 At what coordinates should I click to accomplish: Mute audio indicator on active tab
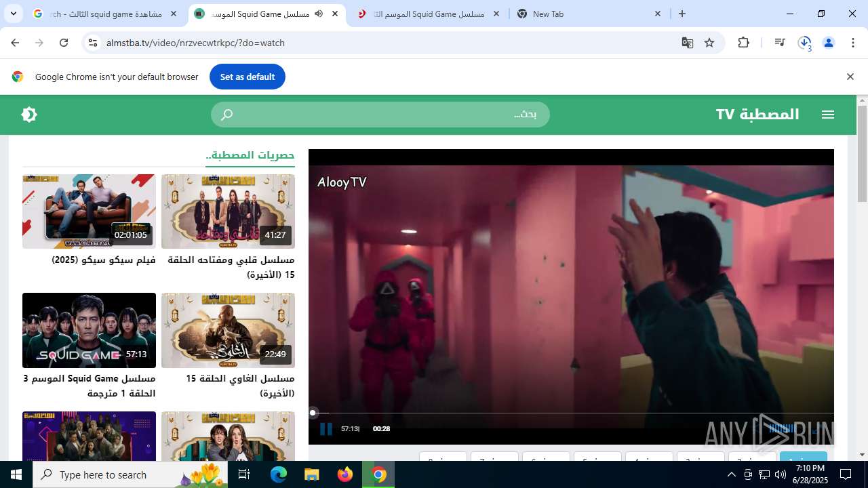pos(319,14)
